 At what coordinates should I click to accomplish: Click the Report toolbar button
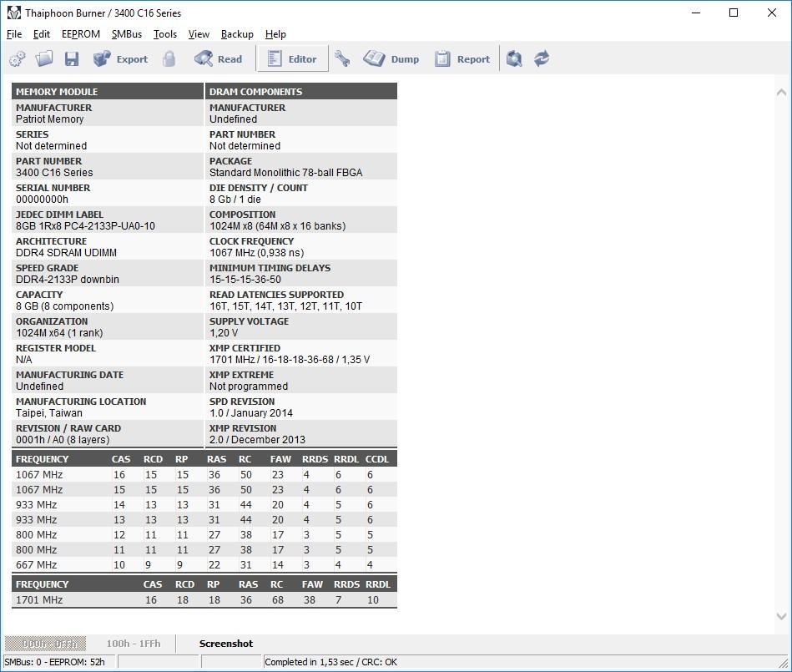pyautogui.click(x=462, y=59)
